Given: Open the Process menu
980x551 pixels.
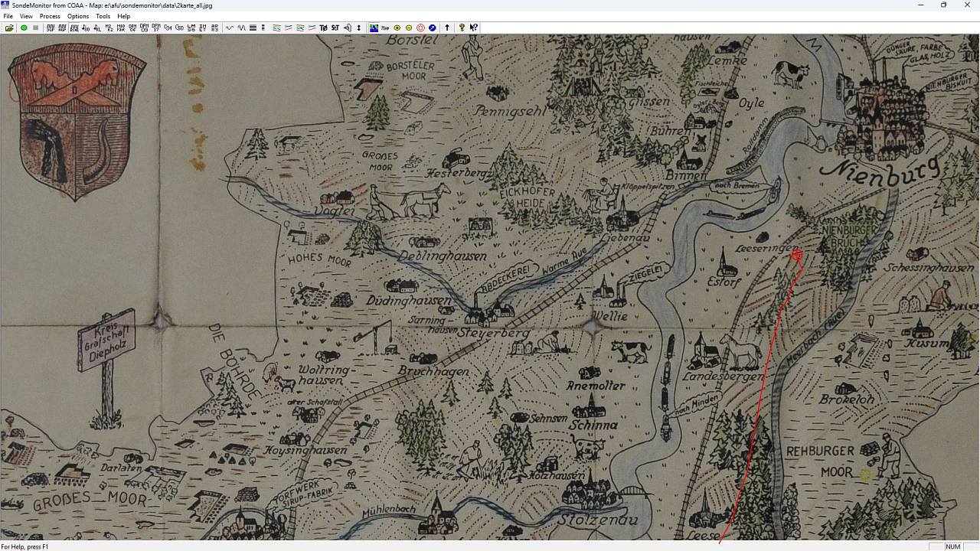Looking at the screenshot, I should tap(50, 16).
